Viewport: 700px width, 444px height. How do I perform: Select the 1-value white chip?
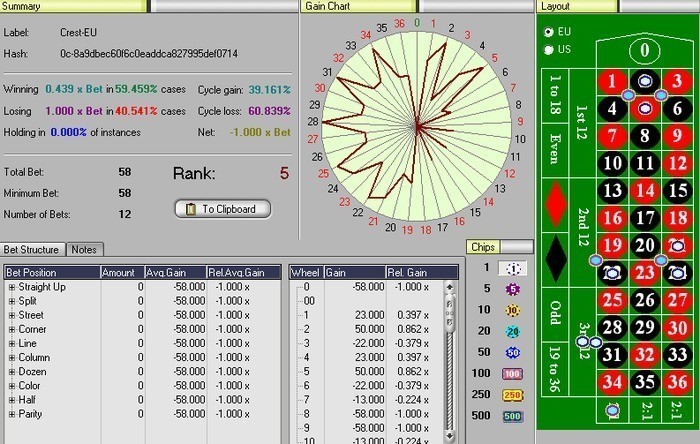tap(512, 268)
